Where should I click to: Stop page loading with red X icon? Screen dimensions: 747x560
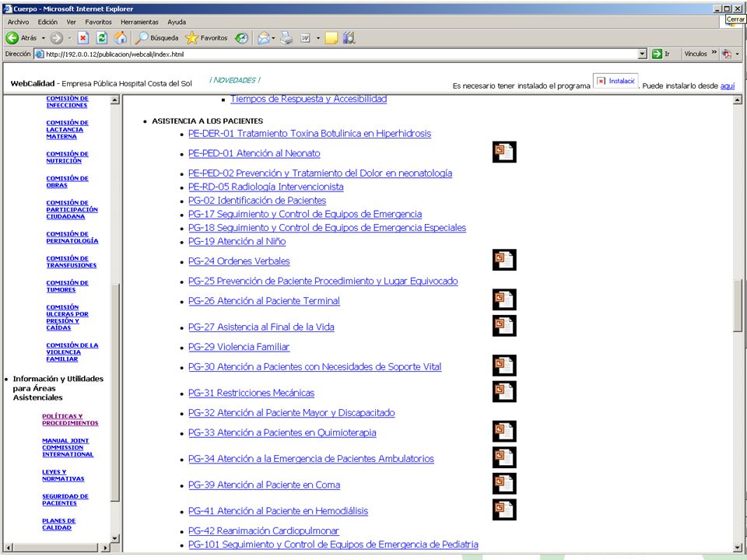[x=83, y=38]
